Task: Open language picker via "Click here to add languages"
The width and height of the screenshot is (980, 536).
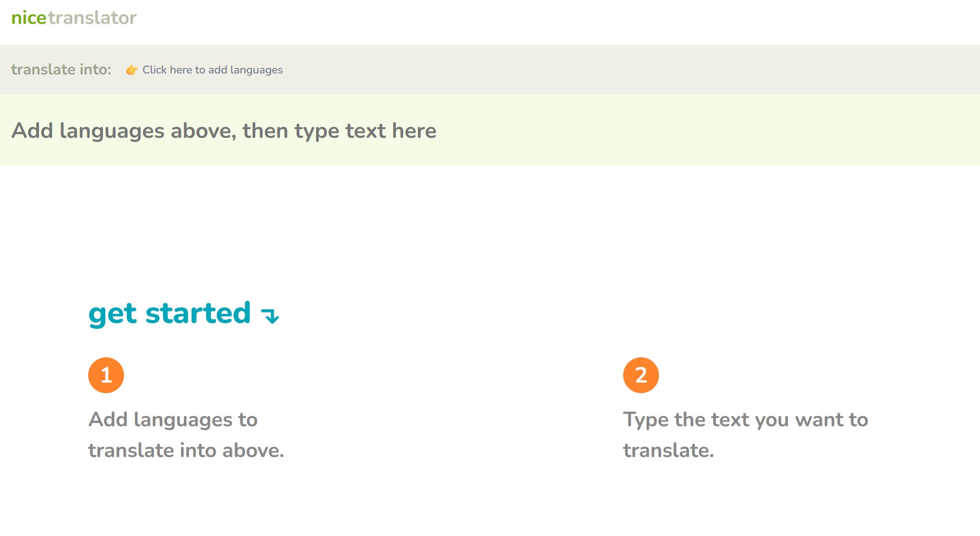Action: pyautogui.click(x=212, y=70)
